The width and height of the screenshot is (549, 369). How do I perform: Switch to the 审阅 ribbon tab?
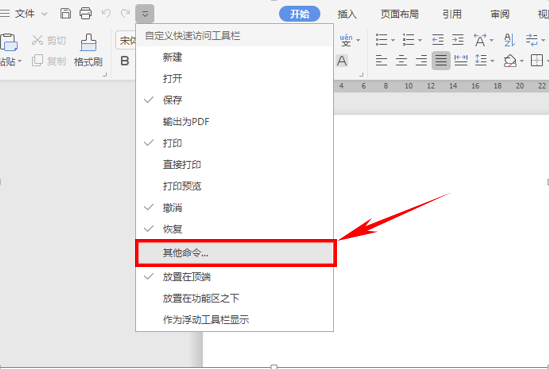click(x=500, y=14)
